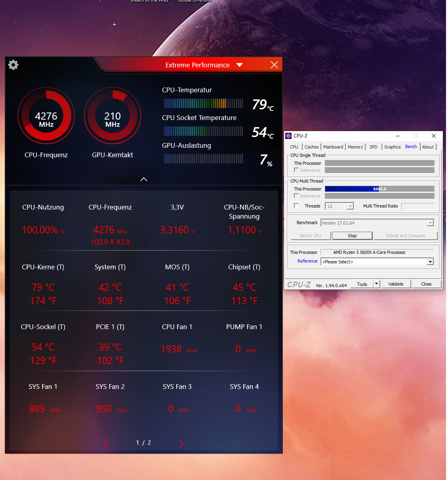Open the Memory tab in CPU-Z
Screen dimensions: 448x480
[355, 147]
